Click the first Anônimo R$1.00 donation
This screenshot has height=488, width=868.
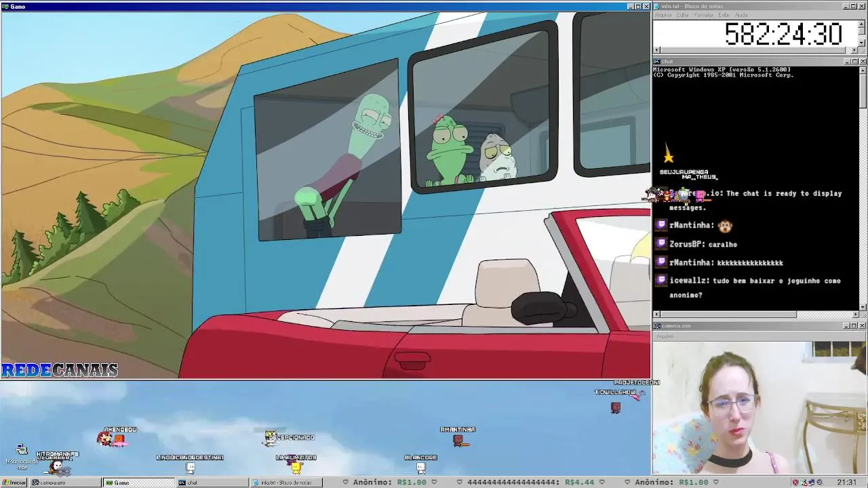389,483
